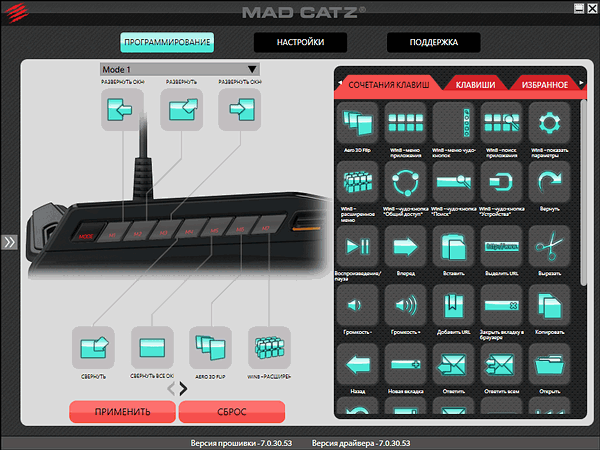
Task: Select the New tab (Новая вкладка) icon
Action: (x=406, y=364)
